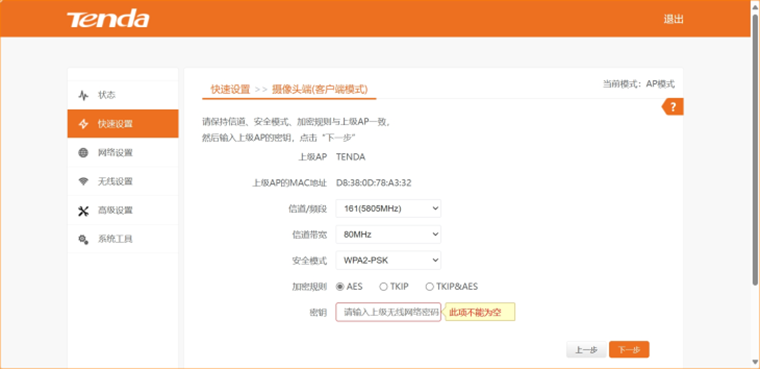Expand the 信道/频段 161(5805MHz) dropdown
The height and width of the screenshot is (369, 760).
tap(388, 209)
